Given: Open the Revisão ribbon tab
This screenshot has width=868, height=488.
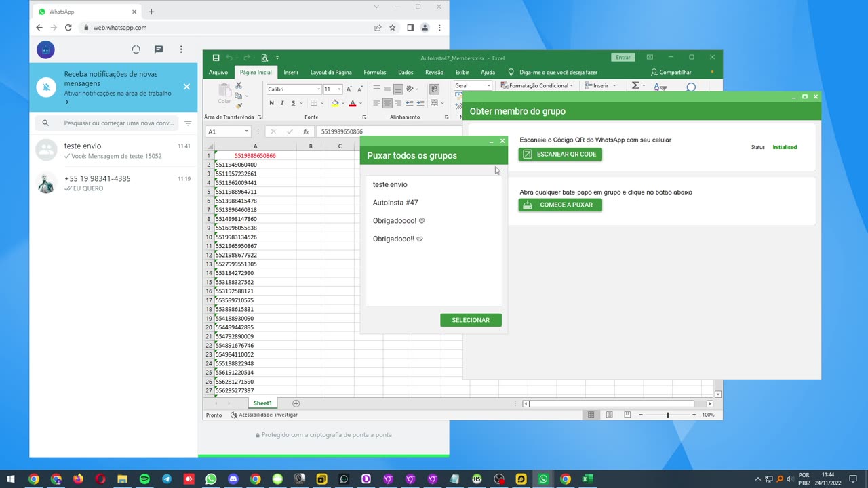Looking at the screenshot, I should (x=435, y=73).
